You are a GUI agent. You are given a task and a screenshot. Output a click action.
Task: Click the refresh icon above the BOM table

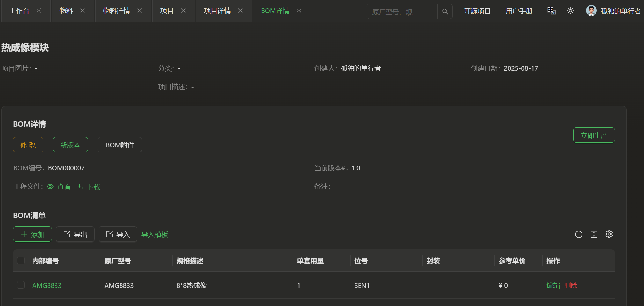pos(578,235)
